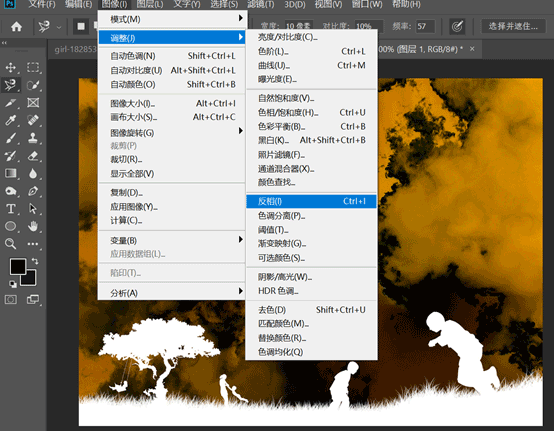Select the Crop tool
Image resolution: width=554 pixels, height=431 pixels.
10,103
